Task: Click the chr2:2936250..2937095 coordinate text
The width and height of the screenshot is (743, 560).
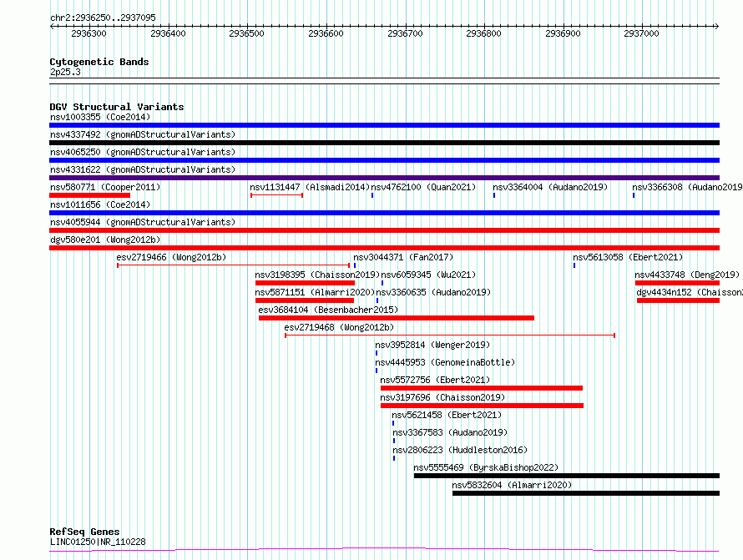Action: (x=103, y=18)
